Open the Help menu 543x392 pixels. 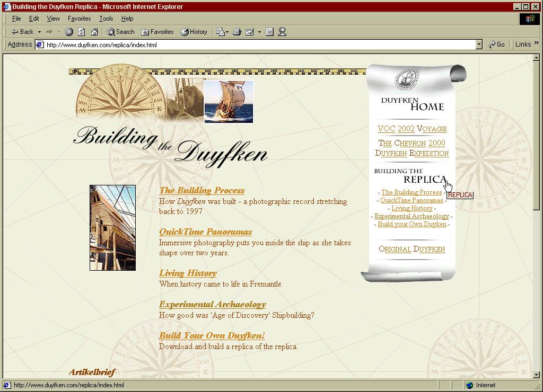coord(127,19)
